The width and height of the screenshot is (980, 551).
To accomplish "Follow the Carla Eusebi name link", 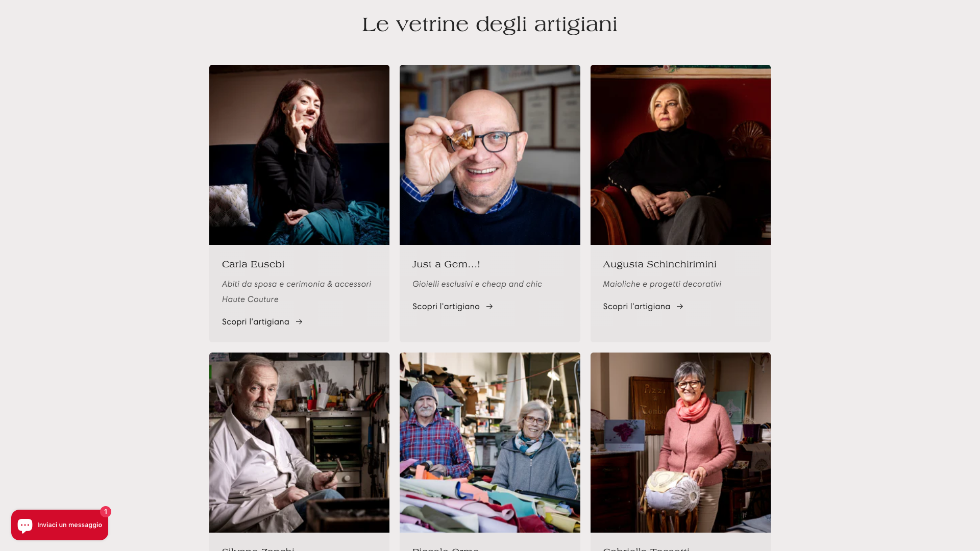I will point(253,264).
